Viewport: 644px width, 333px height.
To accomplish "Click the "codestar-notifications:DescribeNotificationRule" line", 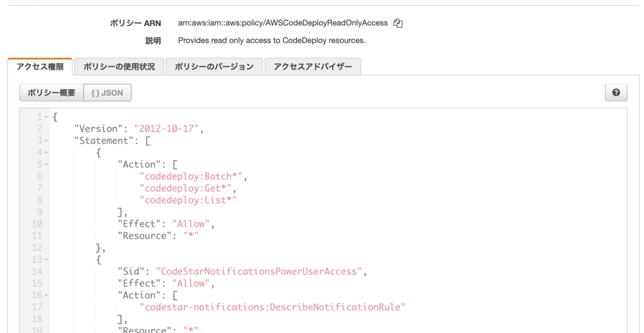I will [x=272, y=307].
